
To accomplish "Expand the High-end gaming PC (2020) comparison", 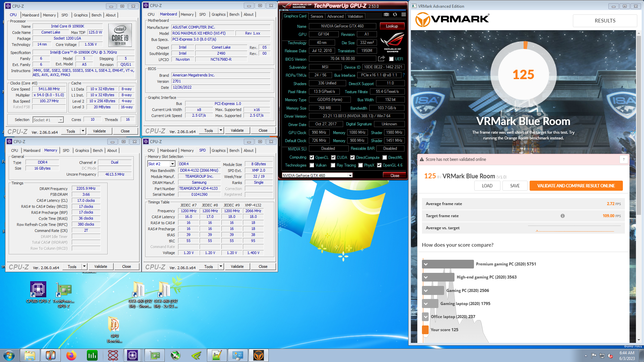I will [x=426, y=277].
